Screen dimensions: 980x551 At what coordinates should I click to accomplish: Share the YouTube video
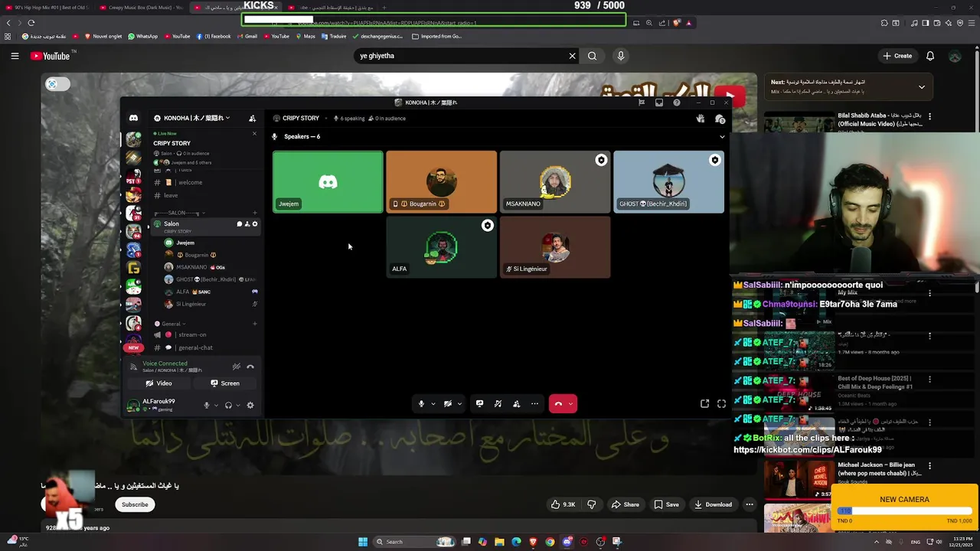coord(625,504)
